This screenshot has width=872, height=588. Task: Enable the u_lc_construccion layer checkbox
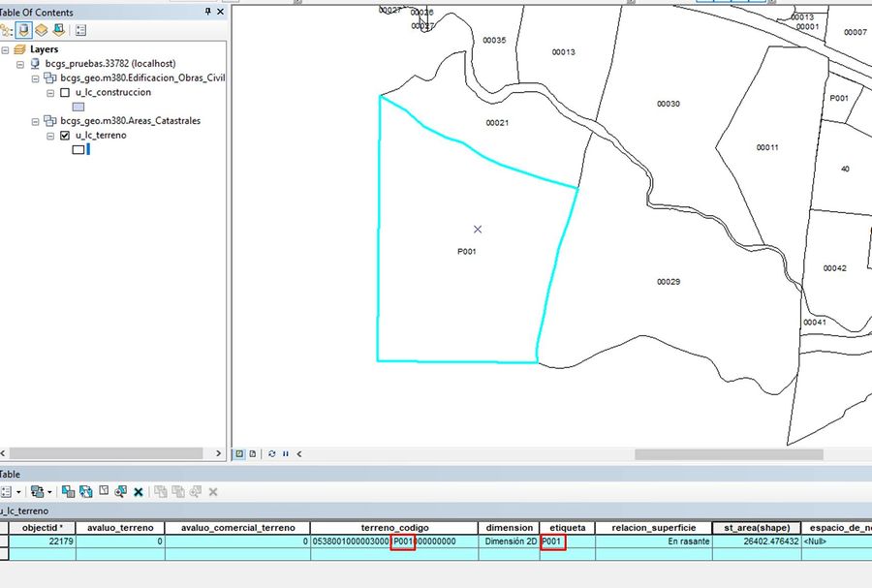click(x=65, y=92)
